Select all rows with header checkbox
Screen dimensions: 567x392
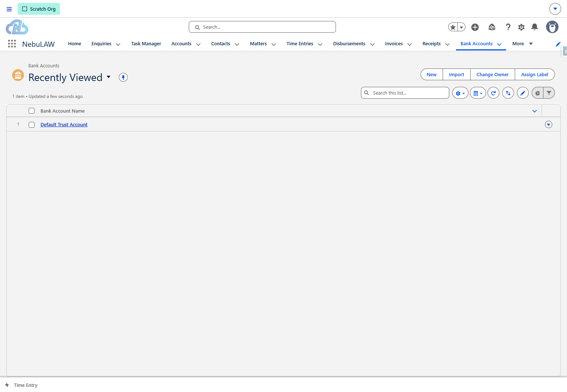click(32, 111)
